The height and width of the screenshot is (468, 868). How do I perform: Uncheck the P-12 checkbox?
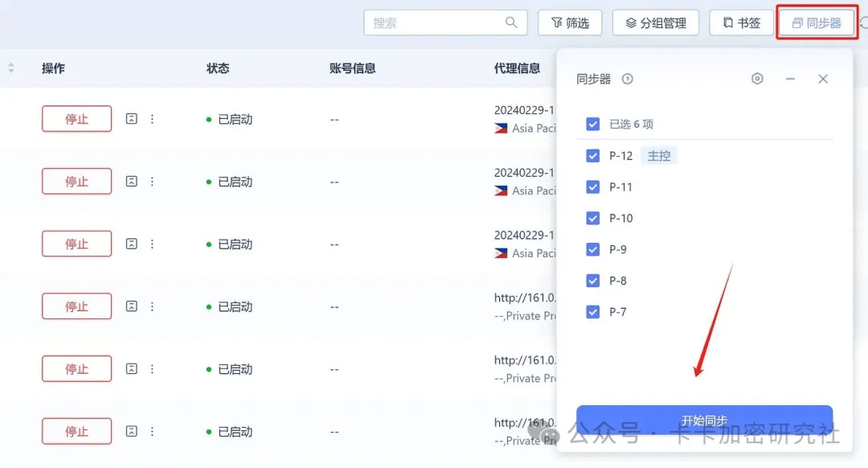click(593, 156)
